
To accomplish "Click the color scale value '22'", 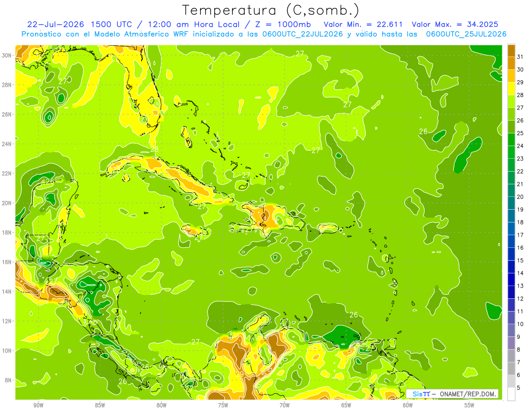I will pyautogui.click(x=520, y=172).
